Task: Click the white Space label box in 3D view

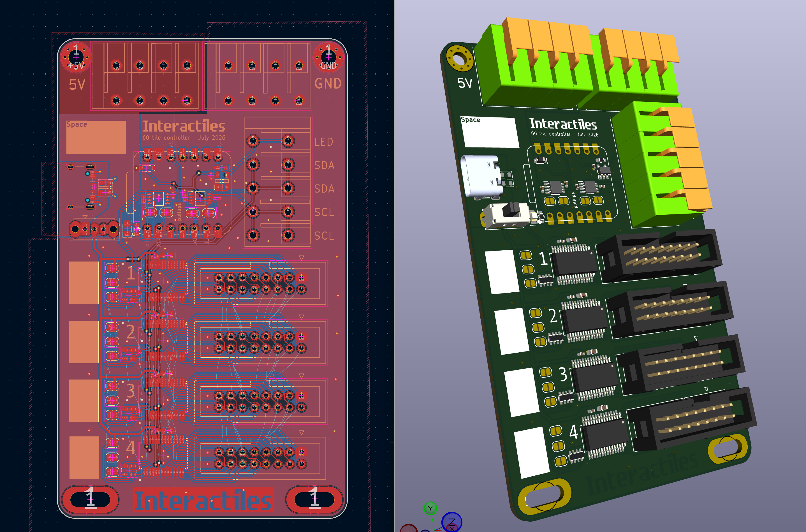Action: 490,132
